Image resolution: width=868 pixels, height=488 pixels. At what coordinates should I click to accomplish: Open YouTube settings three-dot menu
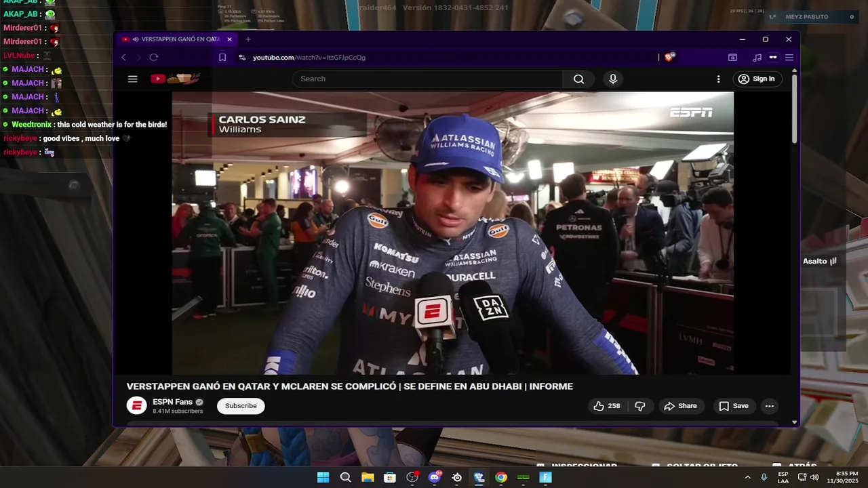coord(718,79)
